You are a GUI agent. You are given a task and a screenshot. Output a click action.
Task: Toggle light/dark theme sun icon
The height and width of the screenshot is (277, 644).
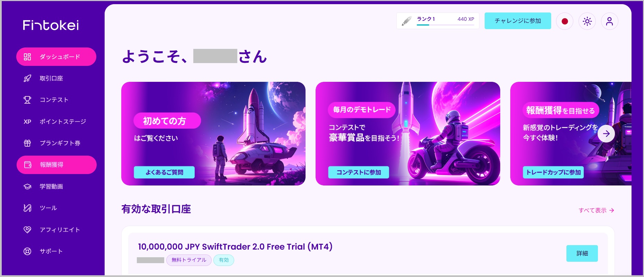[587, 21]
